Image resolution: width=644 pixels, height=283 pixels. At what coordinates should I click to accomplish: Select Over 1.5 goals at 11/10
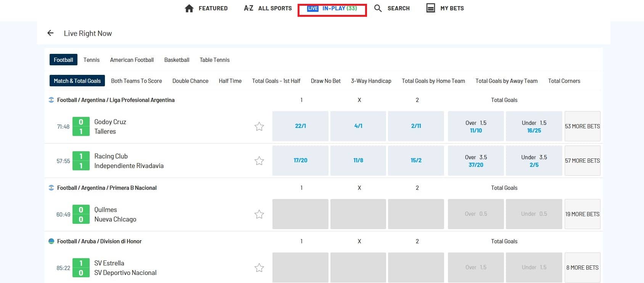tap(476, 126)
